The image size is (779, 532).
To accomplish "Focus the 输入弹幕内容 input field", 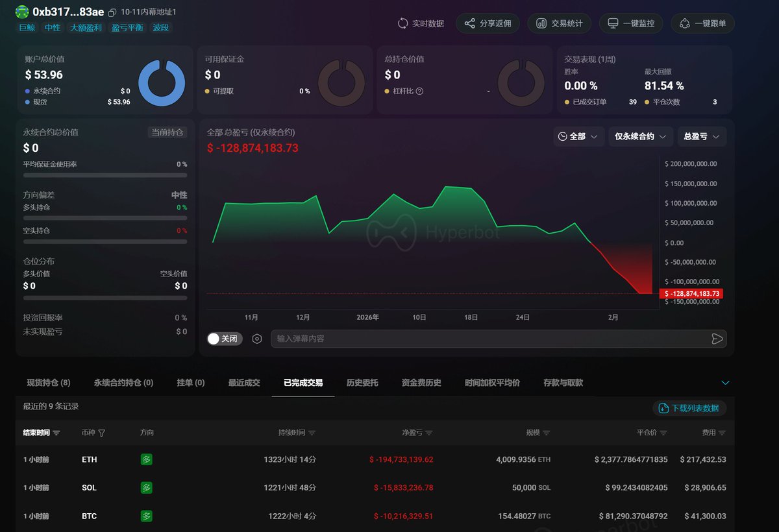I will coord(490,339).
